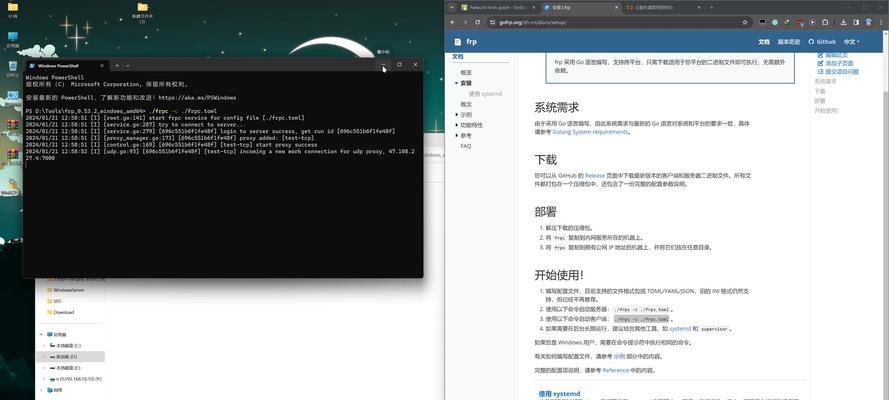Collapse the 安装 section in docs sidebar
The width and height of the screenshot is (889, 400).
tap(456, 83)
